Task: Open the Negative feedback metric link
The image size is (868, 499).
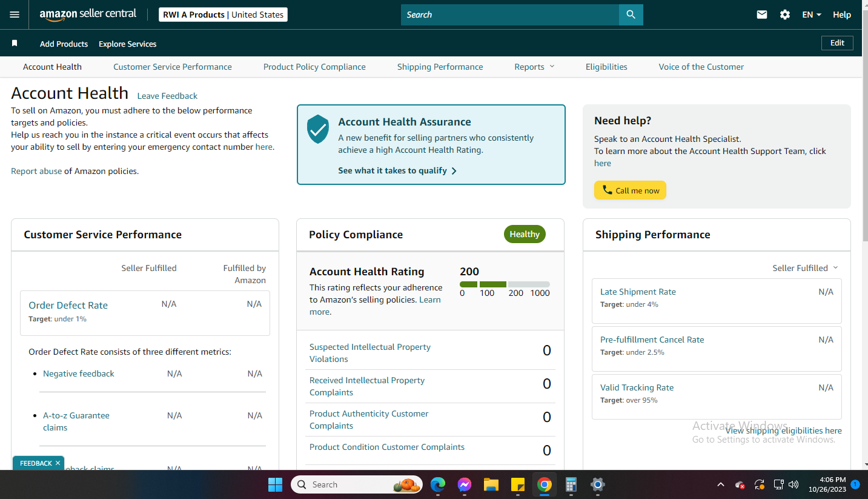Action: tap(79, 373)
